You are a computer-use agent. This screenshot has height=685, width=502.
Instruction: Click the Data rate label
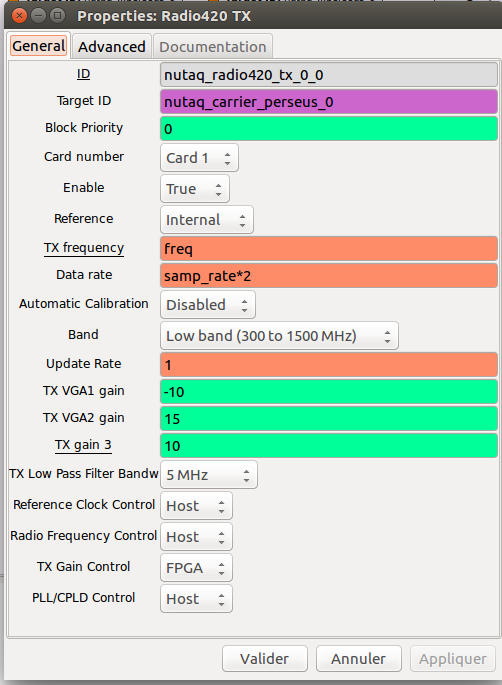(x=84, y=274)
